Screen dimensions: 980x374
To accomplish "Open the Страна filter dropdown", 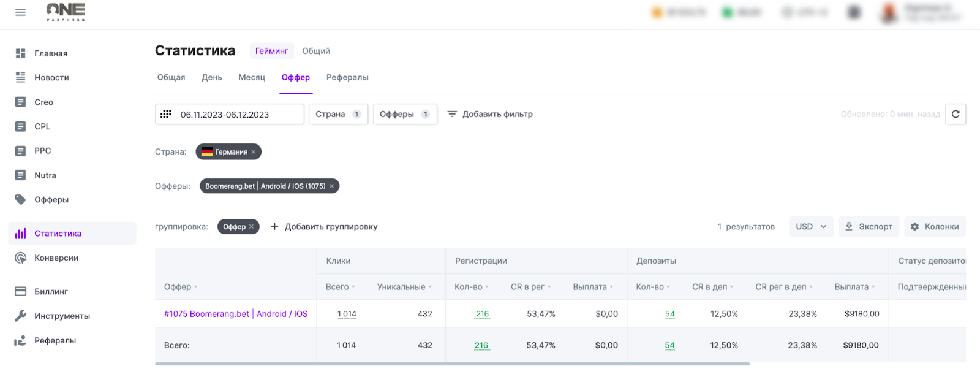I will (338, 114).
